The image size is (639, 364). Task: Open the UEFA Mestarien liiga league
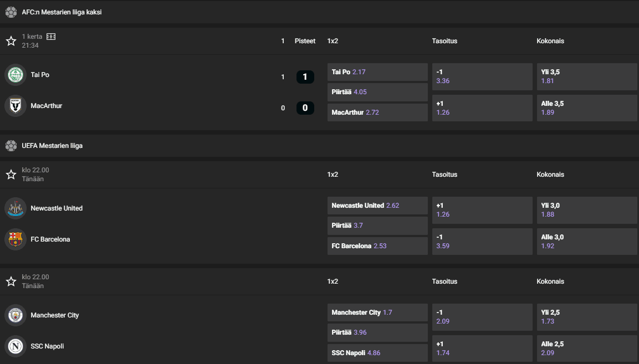[x=52, y=146]
